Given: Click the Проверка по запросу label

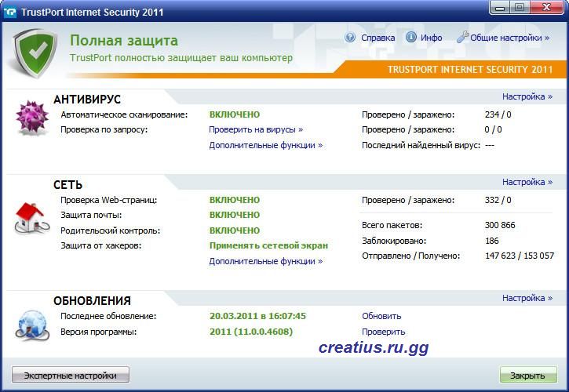Looking at the screenshot, I should 104,130.
